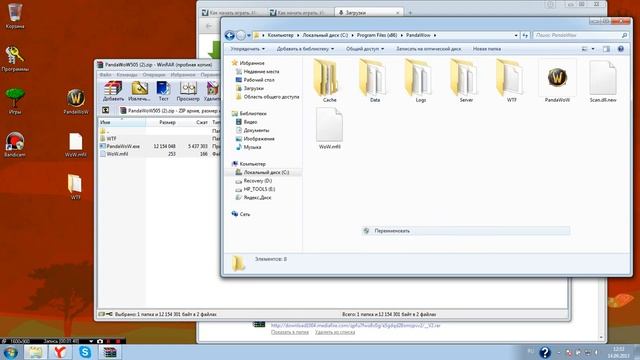
Task: Open Explorer help button
Action: [x=621, y=49]
